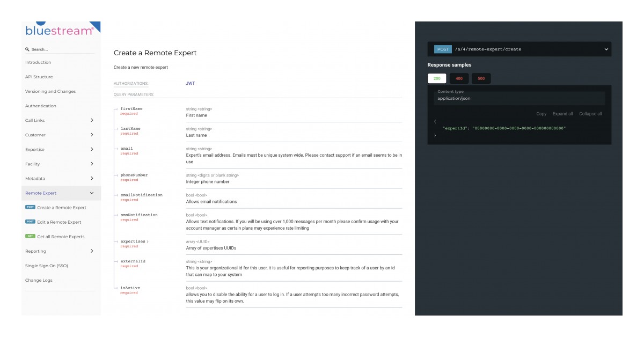Select the 500 response tab

click(481, 78)
